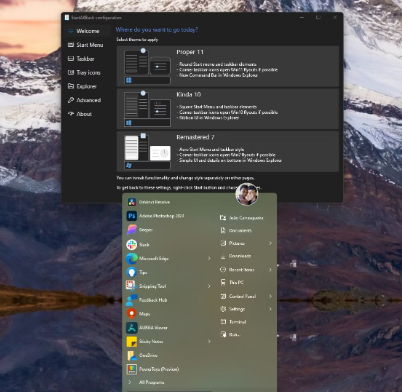Image resolution: width=402 pixels, height=392 pixels.
Task: Minimize the StartAllBack configuration window
Action: pos(302,17)
